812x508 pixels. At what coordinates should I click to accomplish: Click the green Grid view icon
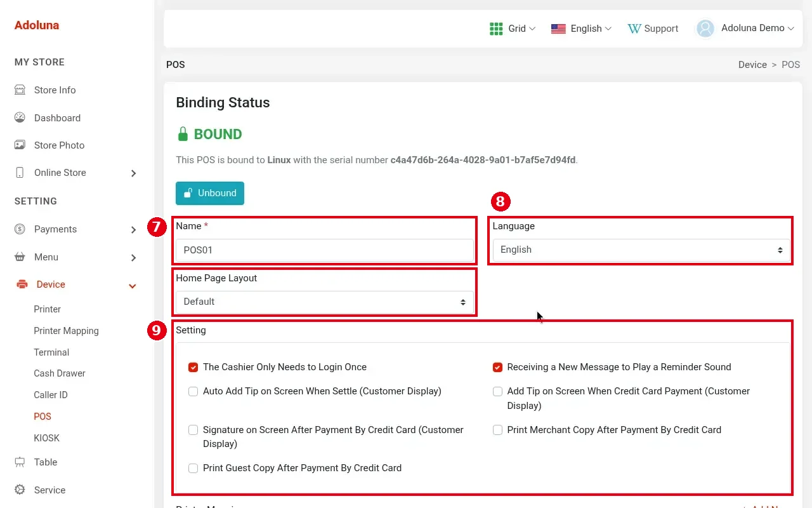[x=496, y=29]
